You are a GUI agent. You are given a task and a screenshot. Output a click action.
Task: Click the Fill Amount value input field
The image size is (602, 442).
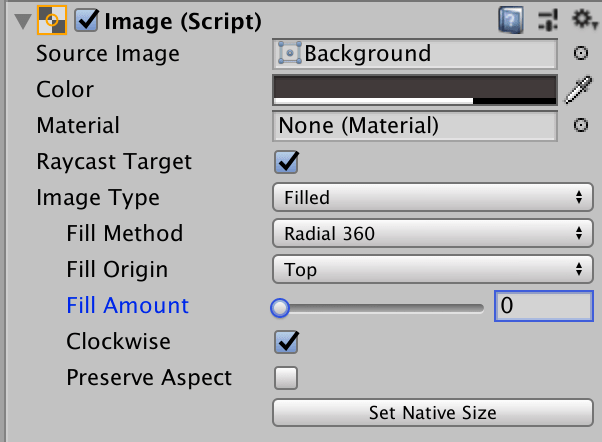click(x=544, y=306)
